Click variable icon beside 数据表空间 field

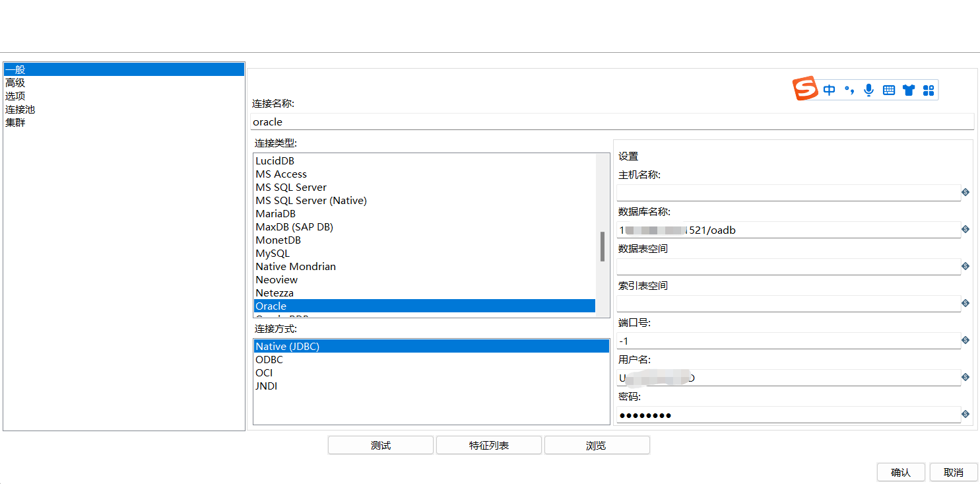[x=965, y=266]
